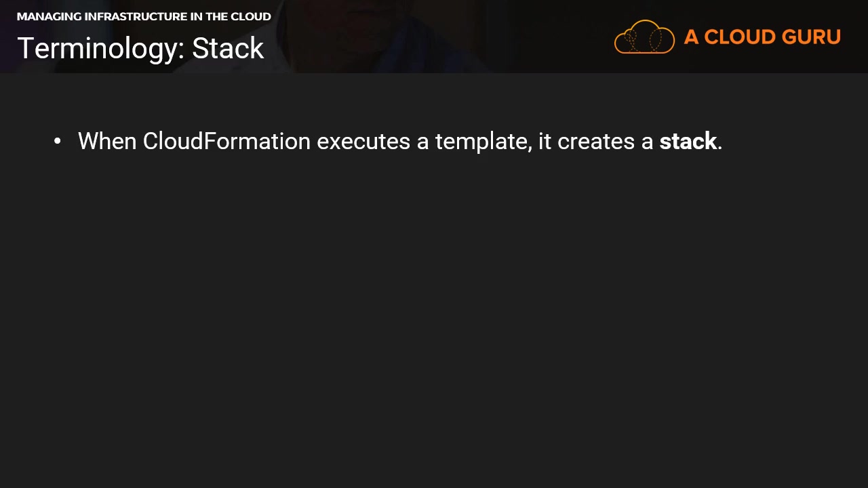Click the word "it" after the comma
The height and width of the screenshot is (488, 868).
[545, 141]
